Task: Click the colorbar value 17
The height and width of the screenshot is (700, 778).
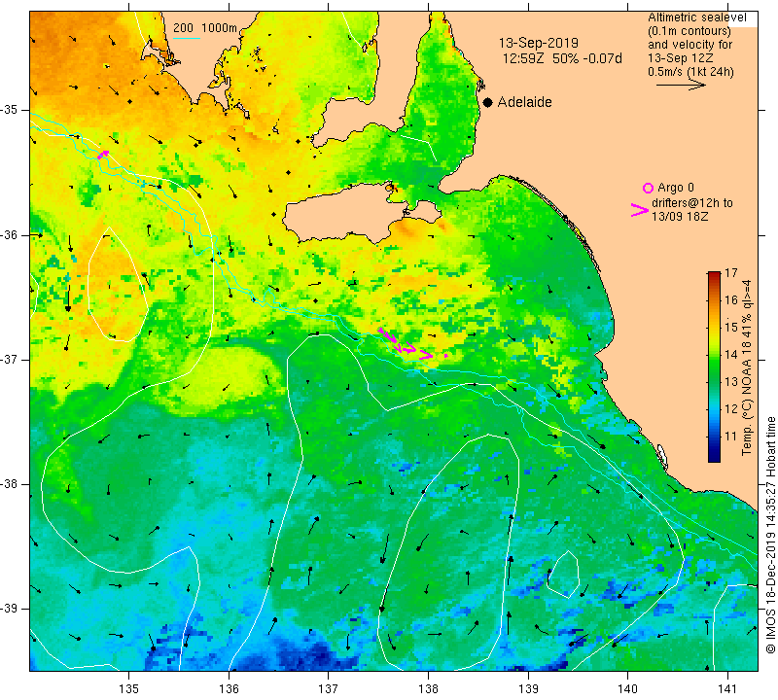Action: coord(731,273)
